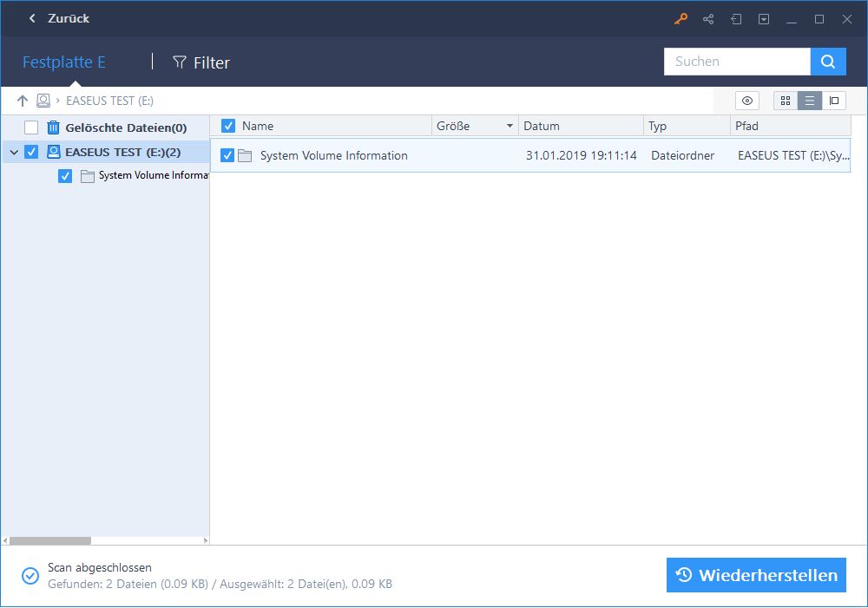Viewport: 868px width, 608px height.
Task: Switch to large icons grid view
Action: pyautogui.click(x=785, y=101)
